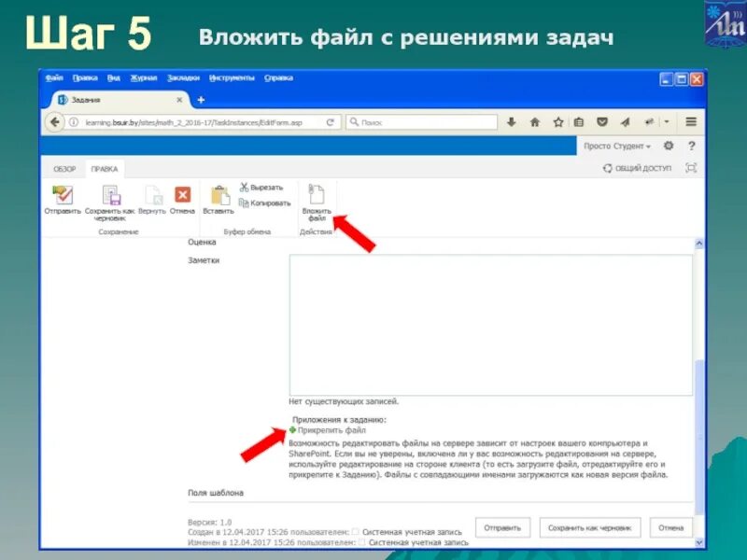Click Вложить файл ribbon icon

pyautogui.click(x=316, y=194)
